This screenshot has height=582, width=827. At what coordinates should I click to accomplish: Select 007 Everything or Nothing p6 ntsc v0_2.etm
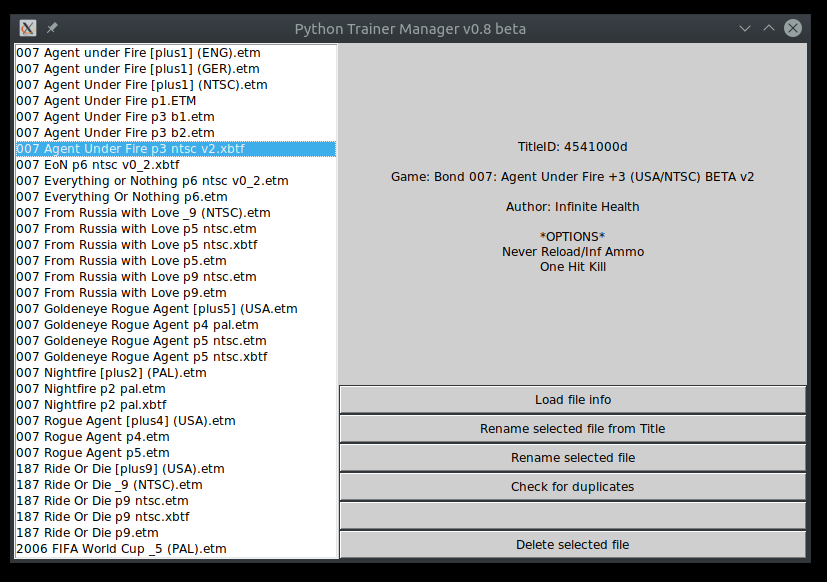[x=176, y=181]
